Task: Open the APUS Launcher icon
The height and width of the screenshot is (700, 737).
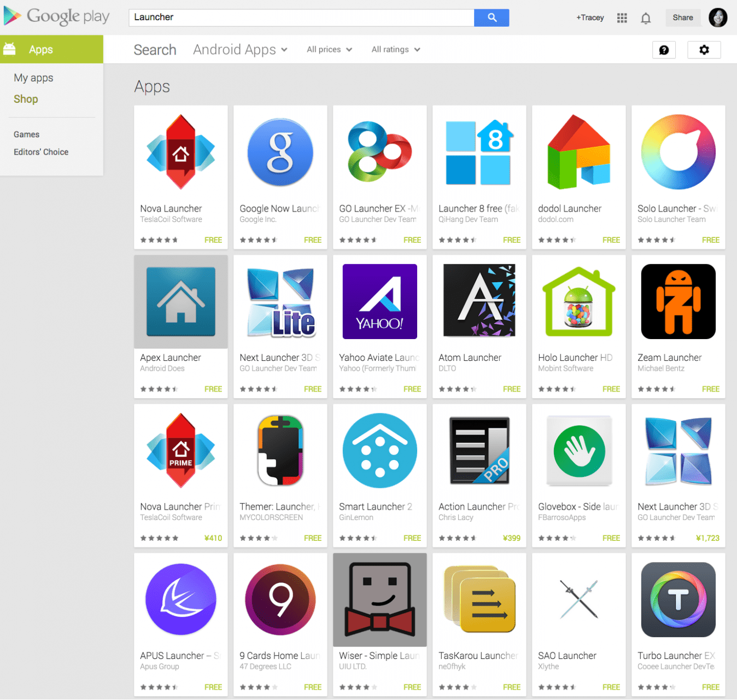Action: [x=181, y=599]
